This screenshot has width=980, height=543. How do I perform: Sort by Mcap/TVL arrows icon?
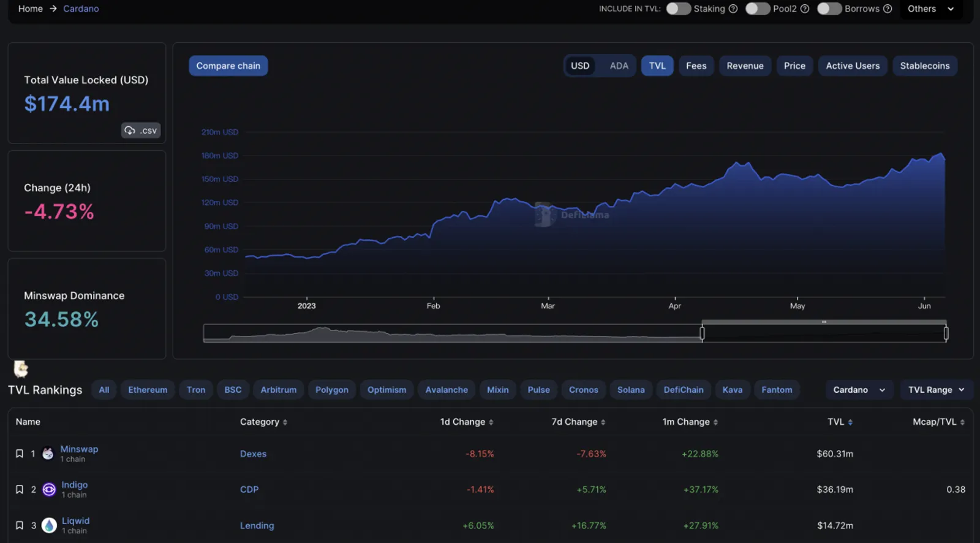pyautogui.click(x=962, y=422)
